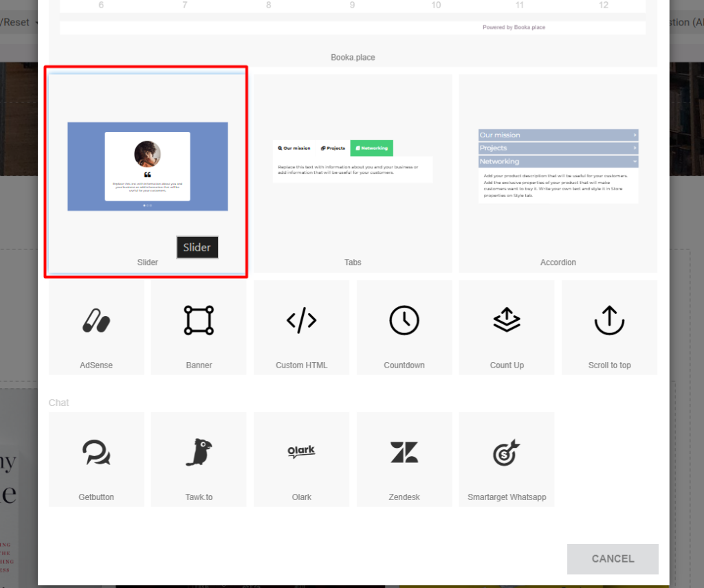Collapse Networking row in Accordion preview

pyautogui.click(x=558, y=161)
